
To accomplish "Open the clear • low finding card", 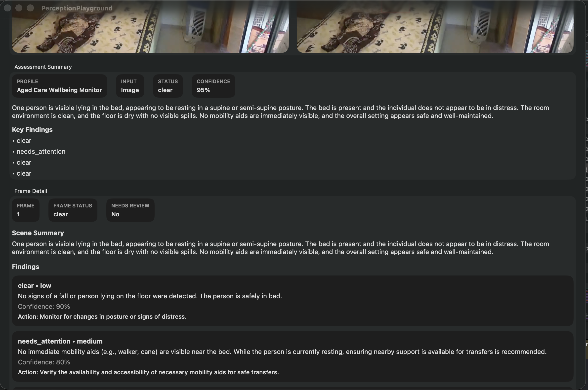I will tap(293, 301).
